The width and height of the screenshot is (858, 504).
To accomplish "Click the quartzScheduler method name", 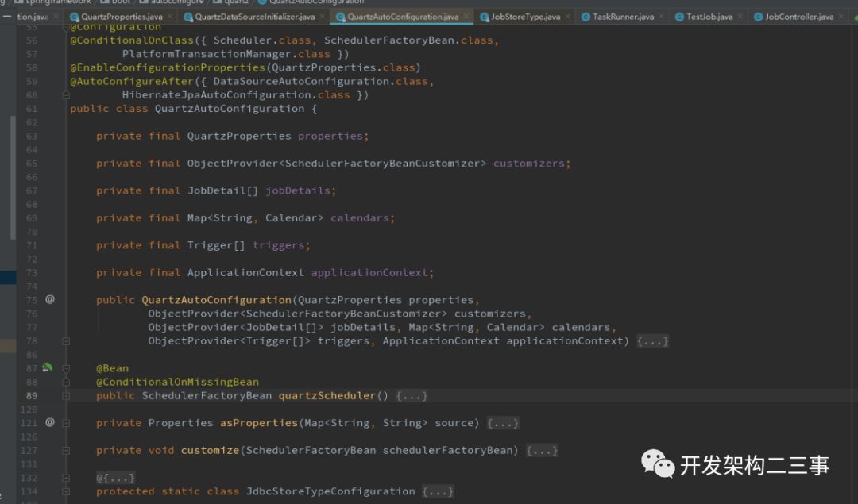I will click(327, 395).
